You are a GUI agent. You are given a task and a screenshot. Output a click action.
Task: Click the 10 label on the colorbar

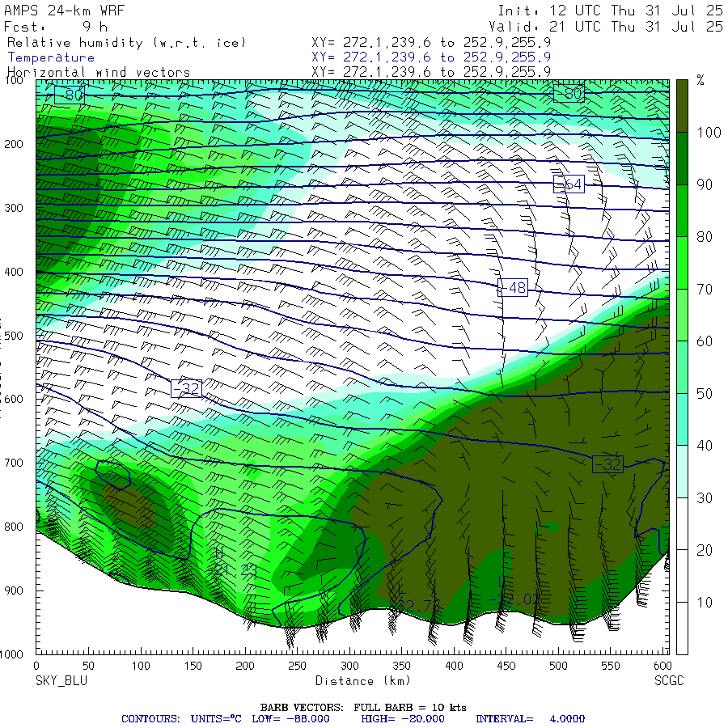pos(705,603)
